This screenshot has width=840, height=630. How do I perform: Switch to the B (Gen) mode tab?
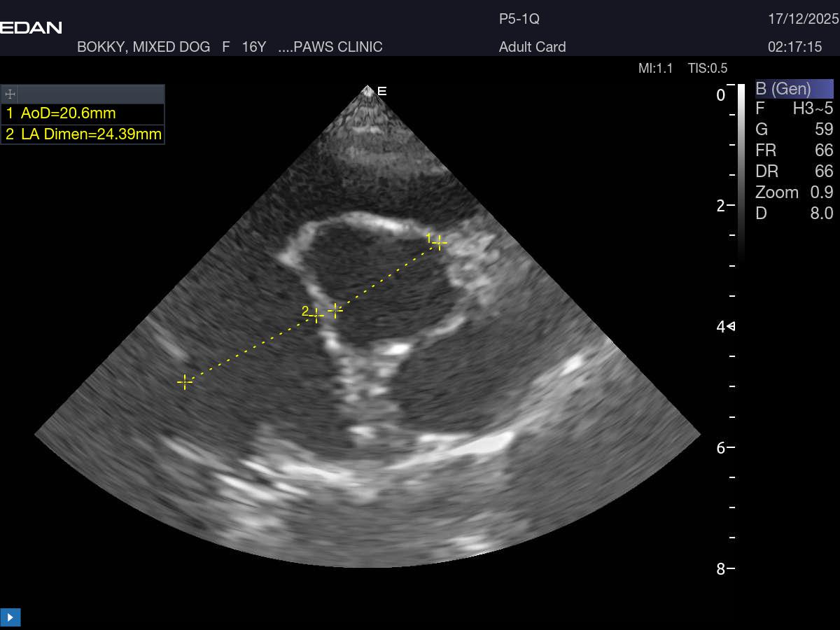click(x=794, y=89)
